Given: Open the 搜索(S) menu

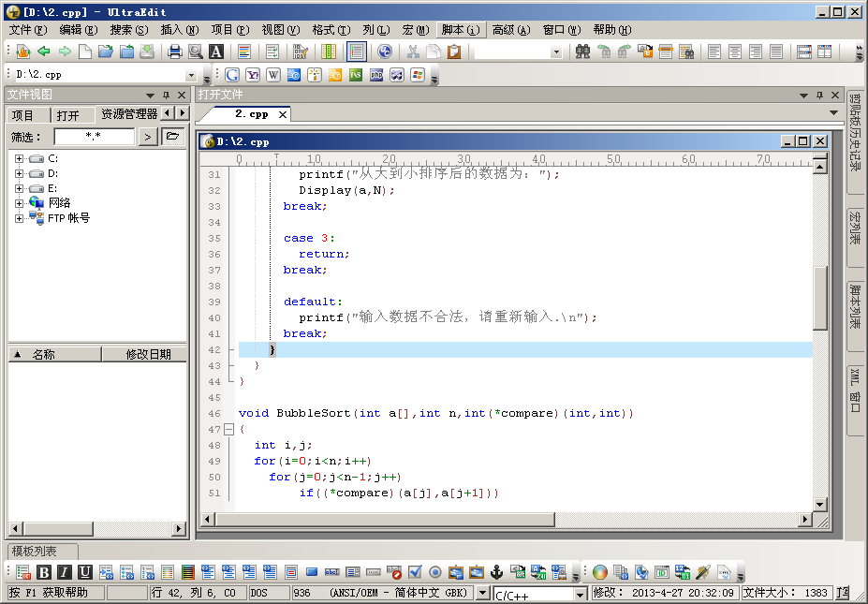Looking at the screenshot, I should point(128,30).
